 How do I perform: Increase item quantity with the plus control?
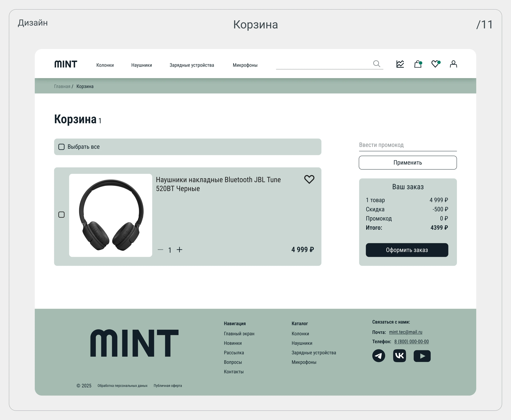pos(180,250)
